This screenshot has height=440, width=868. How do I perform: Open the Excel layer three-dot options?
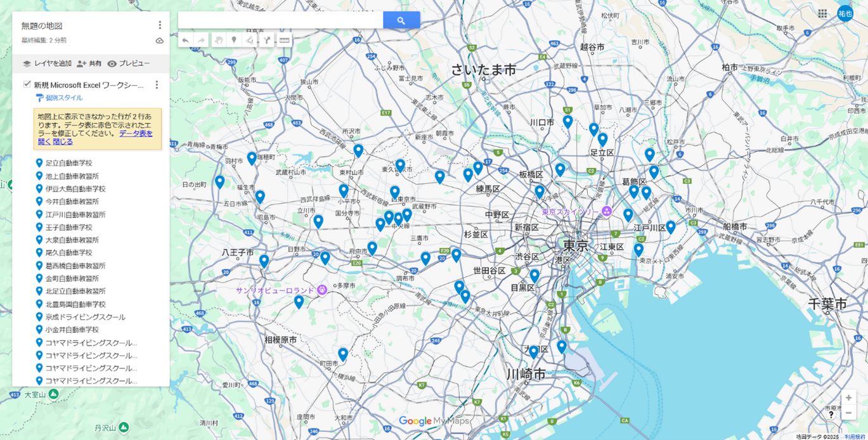[x=157, y=85]
